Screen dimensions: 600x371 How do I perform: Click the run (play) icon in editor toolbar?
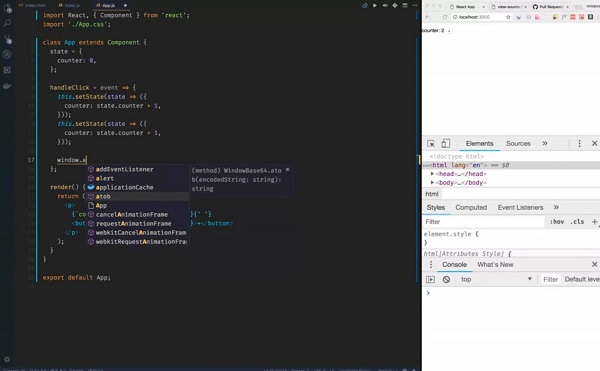point(375,5)
